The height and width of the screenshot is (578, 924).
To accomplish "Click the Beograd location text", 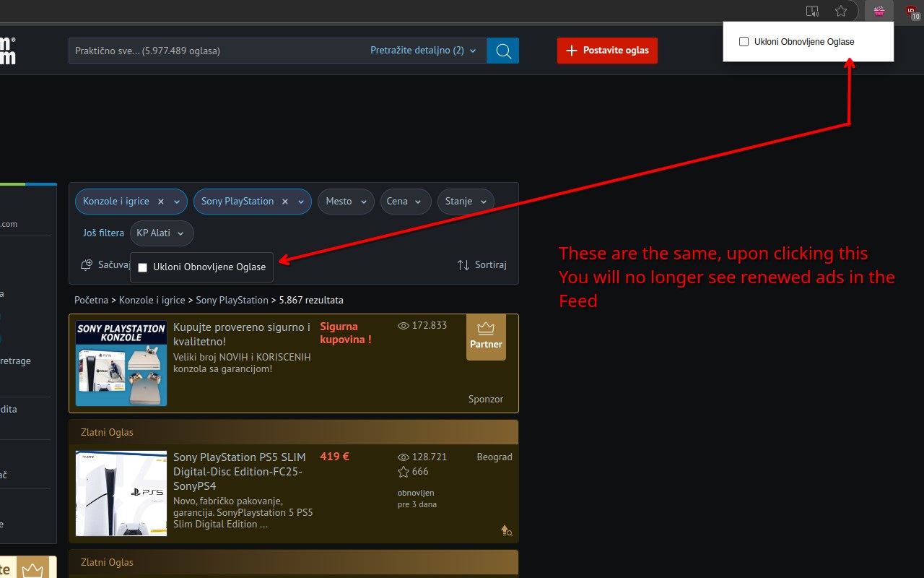I will click(494, 457).
